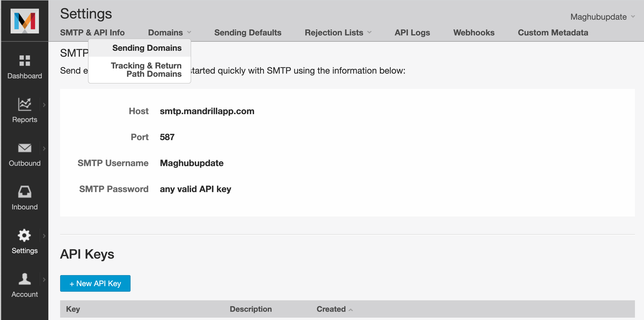
Task: Expand the Outbound sidebar submenu arrow
Action: [44, 149]
